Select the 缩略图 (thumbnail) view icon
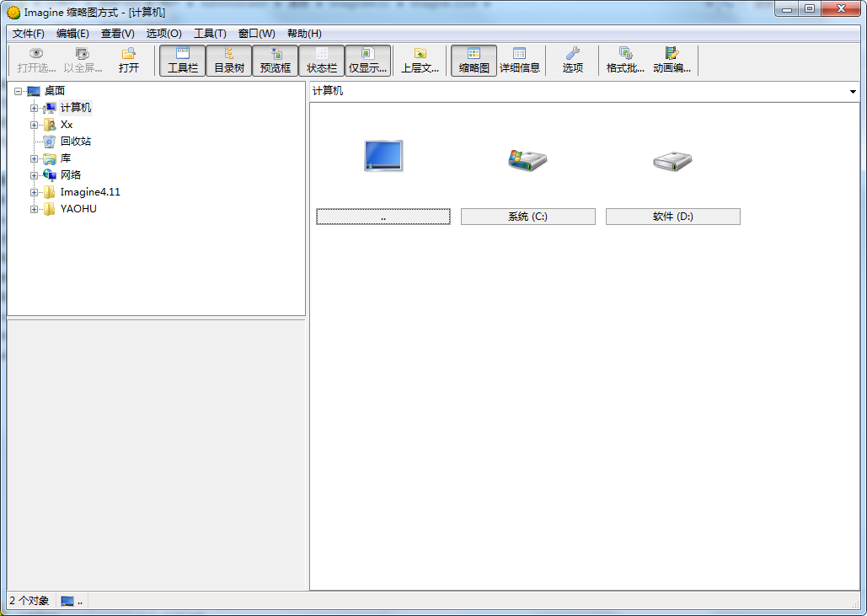This screenshot has width=867, height=616. (474, 60)
